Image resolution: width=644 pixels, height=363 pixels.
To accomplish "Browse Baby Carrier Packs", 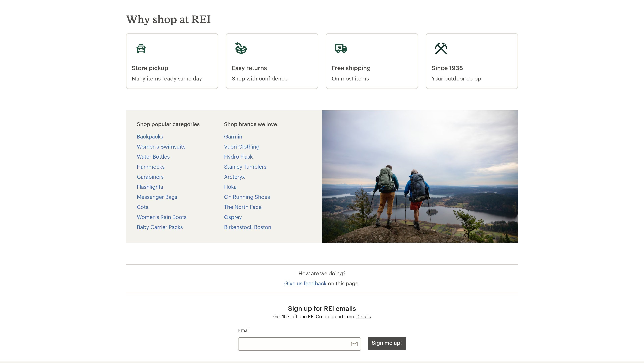I will (160, 227).
